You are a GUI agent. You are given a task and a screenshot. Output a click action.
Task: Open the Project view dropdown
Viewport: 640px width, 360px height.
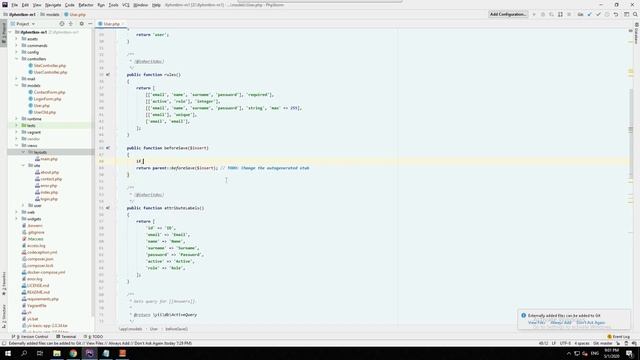point(23,24)
